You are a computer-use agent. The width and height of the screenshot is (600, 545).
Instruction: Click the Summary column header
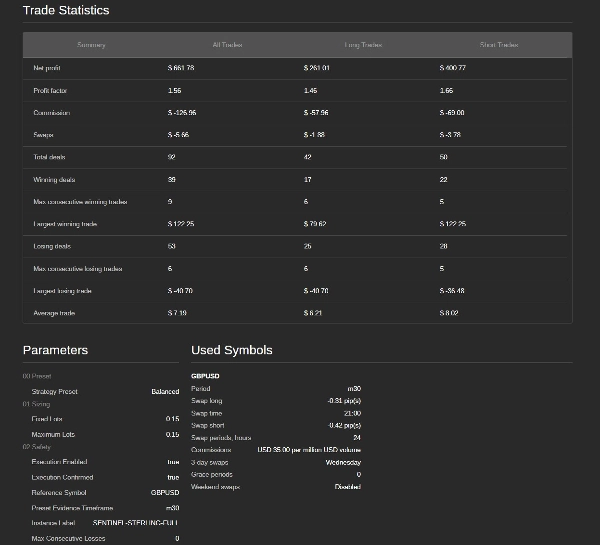pyautogui.click(x=91, y=45)
